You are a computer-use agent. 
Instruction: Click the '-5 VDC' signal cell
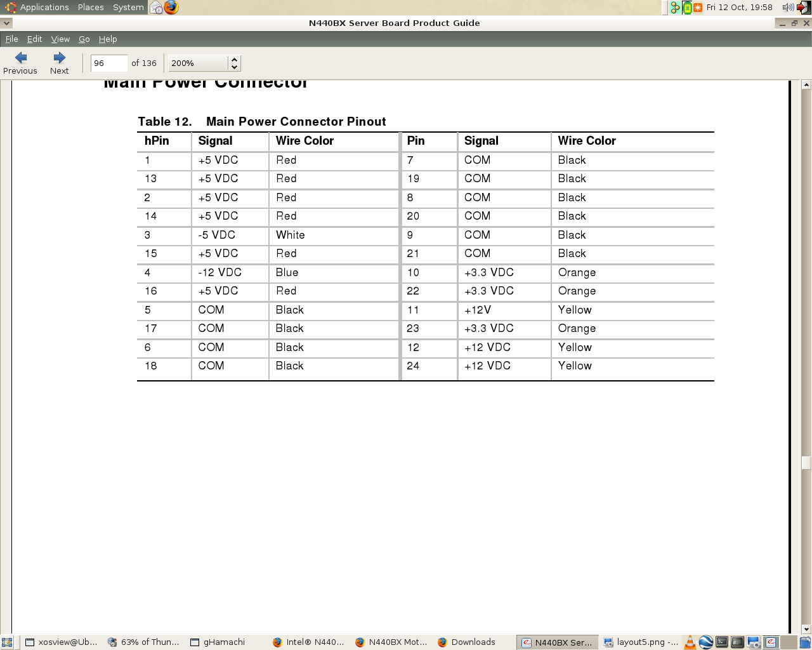coord(216,235)
